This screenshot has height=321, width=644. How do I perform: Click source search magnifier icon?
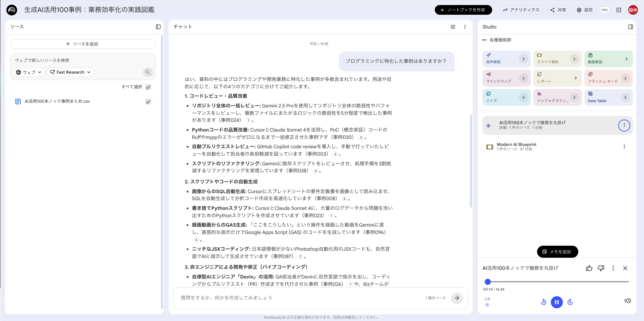[x=148, y=72]
